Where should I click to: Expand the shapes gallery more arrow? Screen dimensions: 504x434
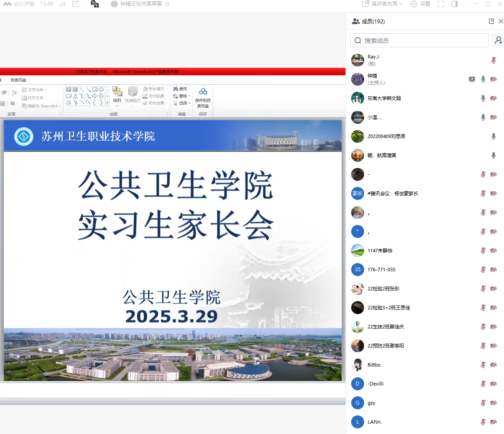[x=107, y=103]
